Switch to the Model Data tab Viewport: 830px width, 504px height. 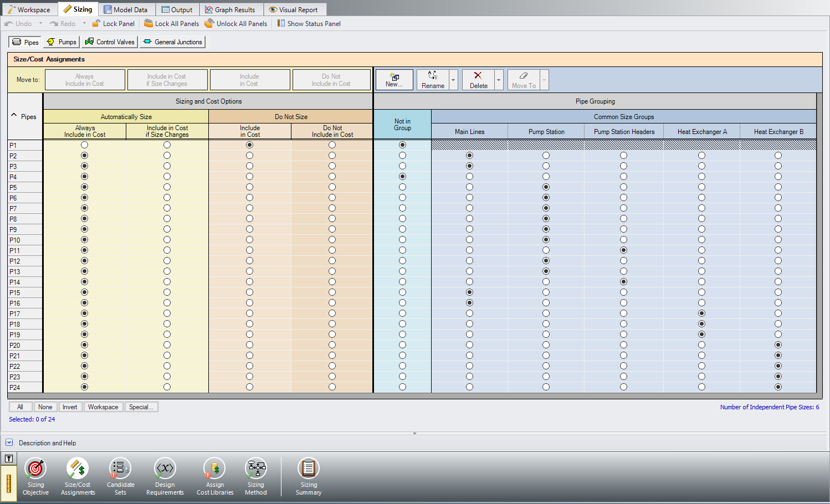click(126, 9)
